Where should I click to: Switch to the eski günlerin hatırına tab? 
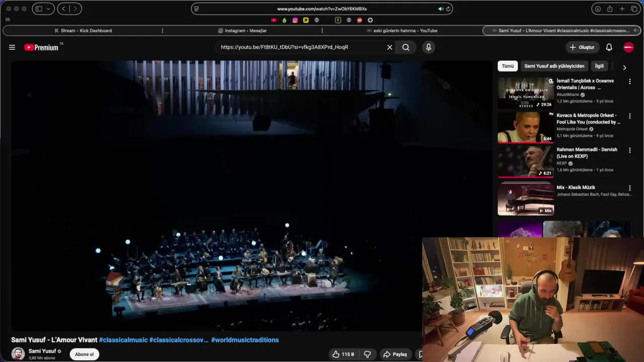pos(401,31)
